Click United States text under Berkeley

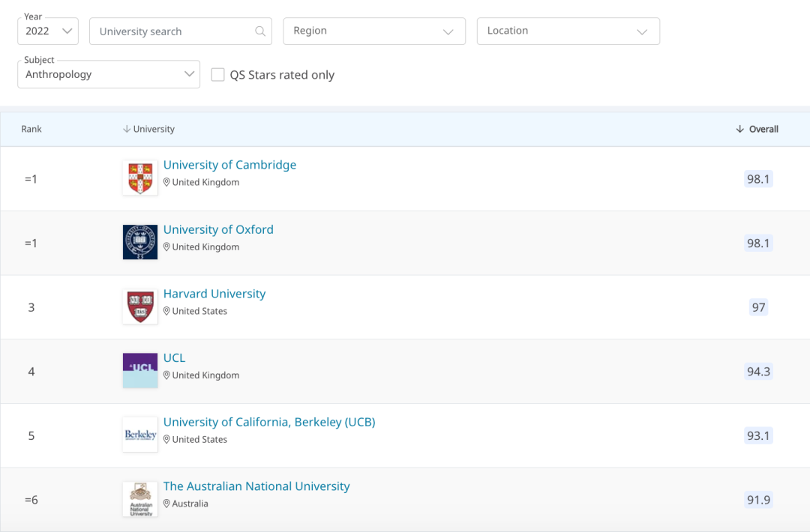point(199,439)
